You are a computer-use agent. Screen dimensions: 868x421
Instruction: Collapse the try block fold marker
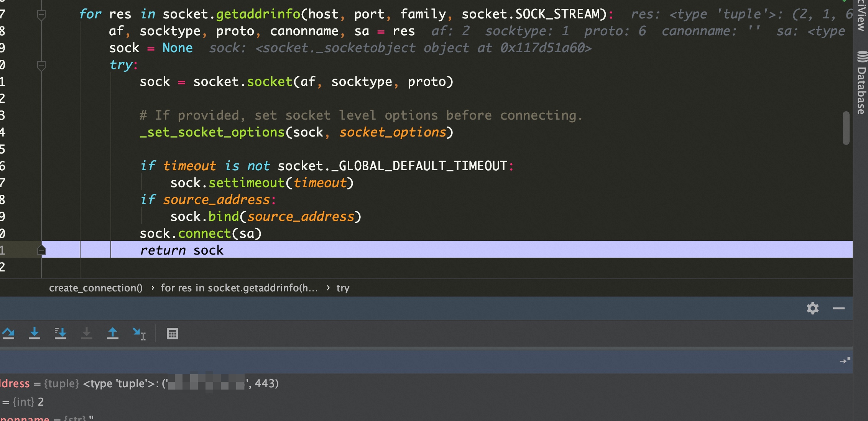pos(41,66)
